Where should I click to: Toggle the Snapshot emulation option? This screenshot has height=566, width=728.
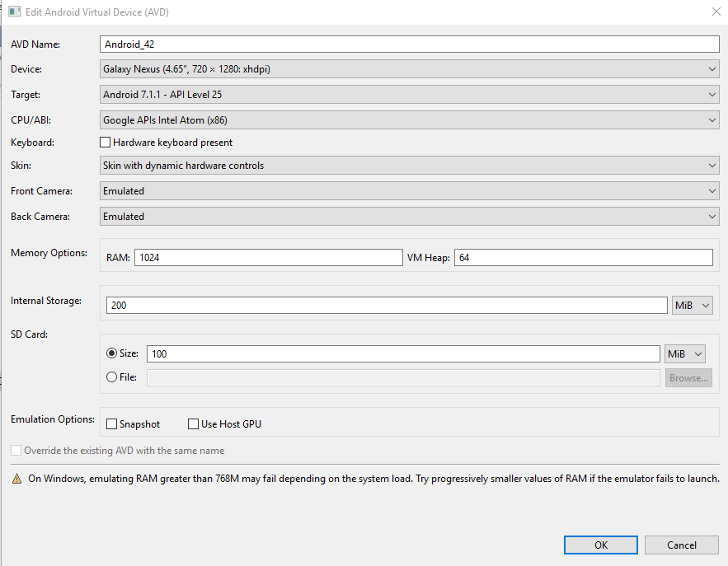click(x=112, y=424)
